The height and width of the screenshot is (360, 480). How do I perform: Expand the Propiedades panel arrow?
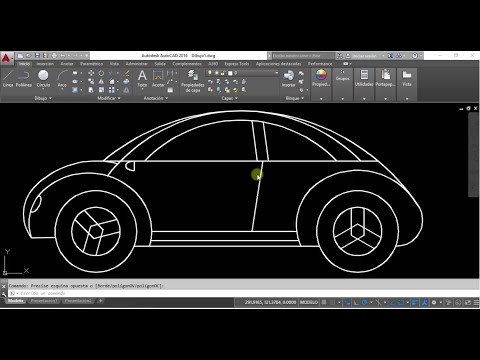[x=321, y=99]
